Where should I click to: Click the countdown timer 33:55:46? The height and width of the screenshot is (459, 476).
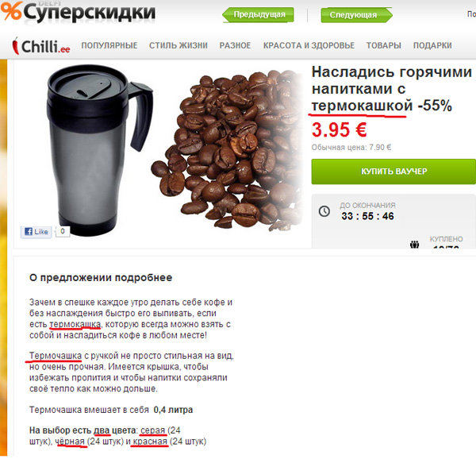click(367, 216)
